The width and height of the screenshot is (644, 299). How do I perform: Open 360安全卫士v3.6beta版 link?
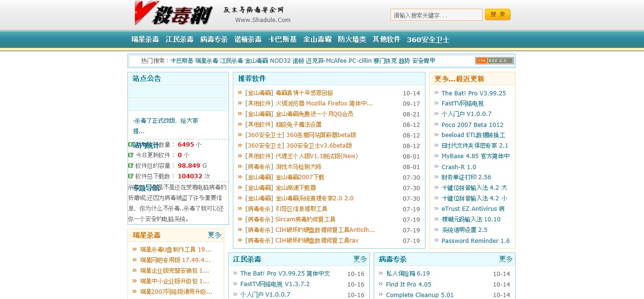pyautogui.click(x=319, y=146)
